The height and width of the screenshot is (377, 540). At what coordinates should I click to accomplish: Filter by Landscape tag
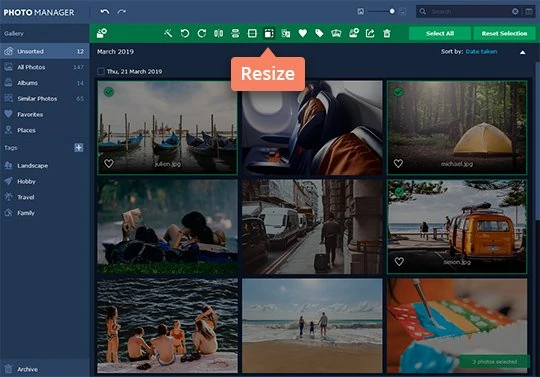click(x=44, y=166)
